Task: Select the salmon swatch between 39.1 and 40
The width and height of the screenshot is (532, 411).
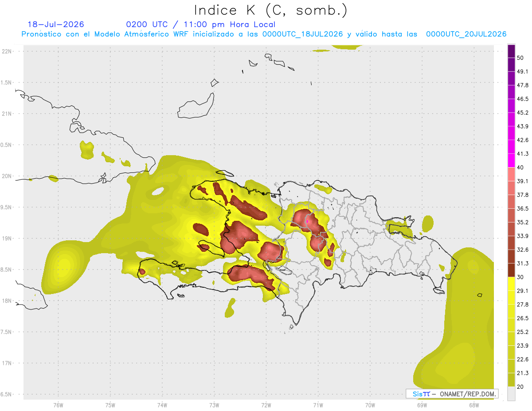Action: [511, 174]
